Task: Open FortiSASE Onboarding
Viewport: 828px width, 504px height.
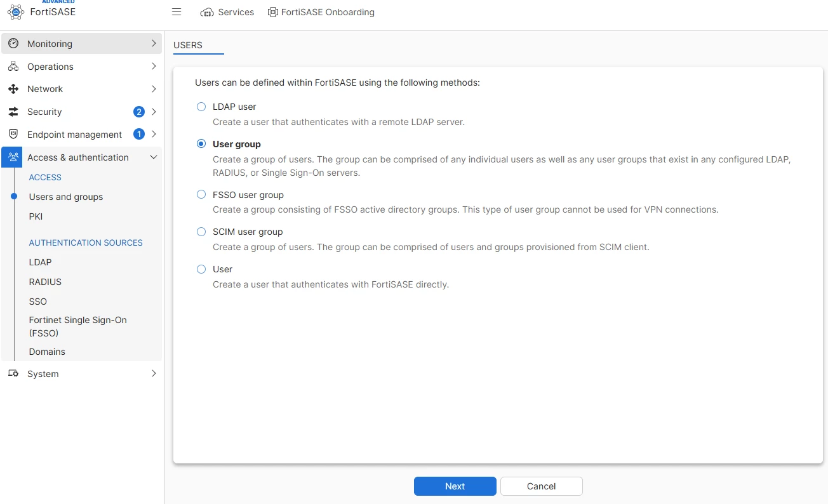Action: click(321, 12)
